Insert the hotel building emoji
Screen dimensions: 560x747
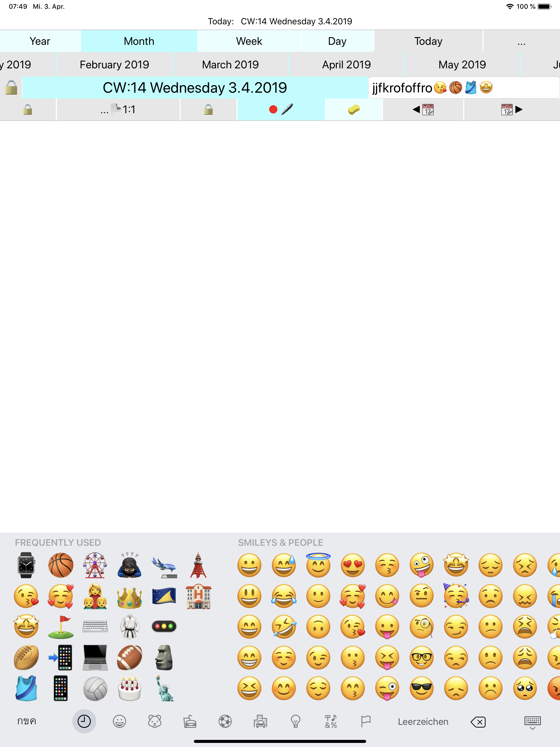199,596
